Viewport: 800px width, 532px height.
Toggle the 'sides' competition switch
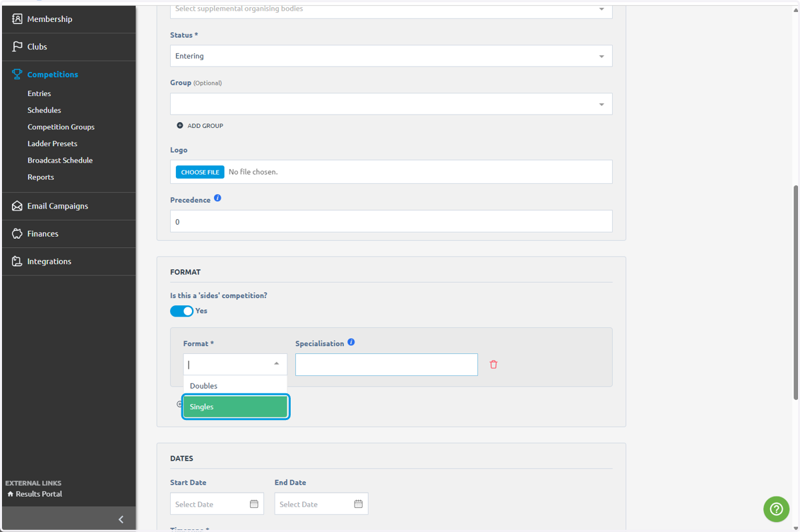181,311
